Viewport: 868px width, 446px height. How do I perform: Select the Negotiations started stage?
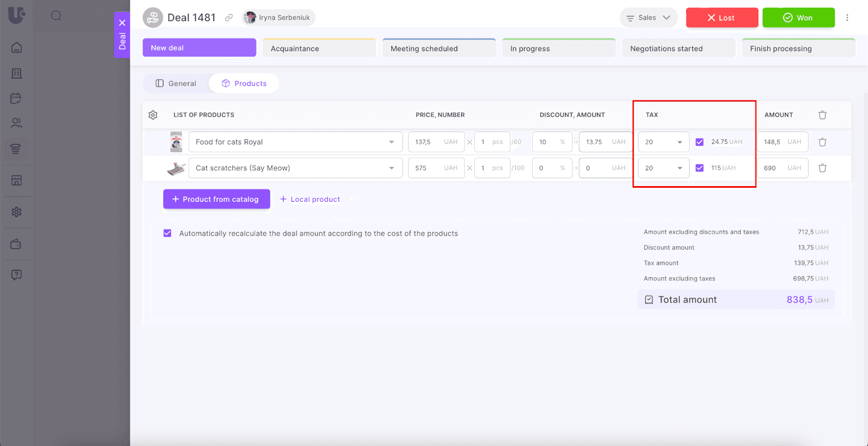(678, 48)
